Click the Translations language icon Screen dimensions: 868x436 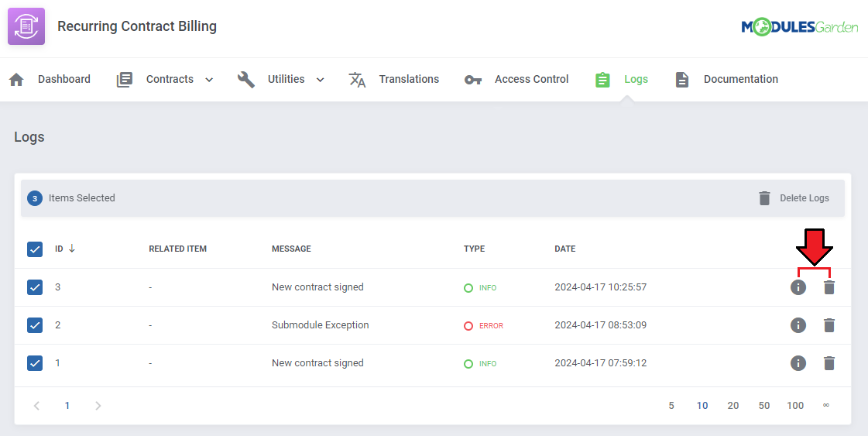coord(357,79)
